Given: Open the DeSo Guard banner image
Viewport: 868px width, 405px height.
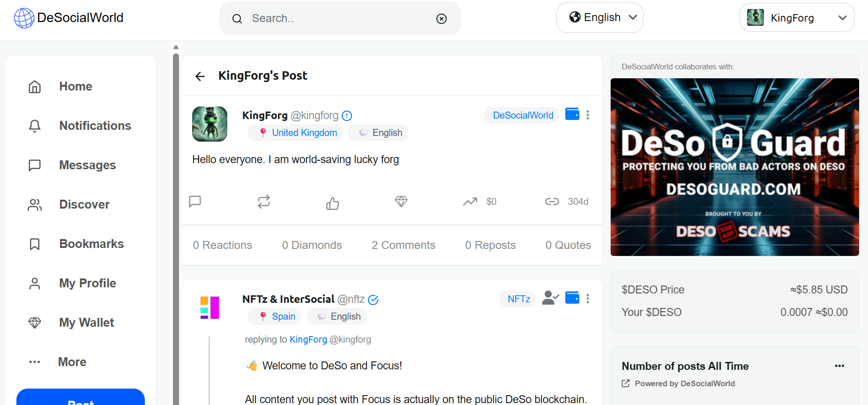Looking at the screenshot, I should coord(734,167).
